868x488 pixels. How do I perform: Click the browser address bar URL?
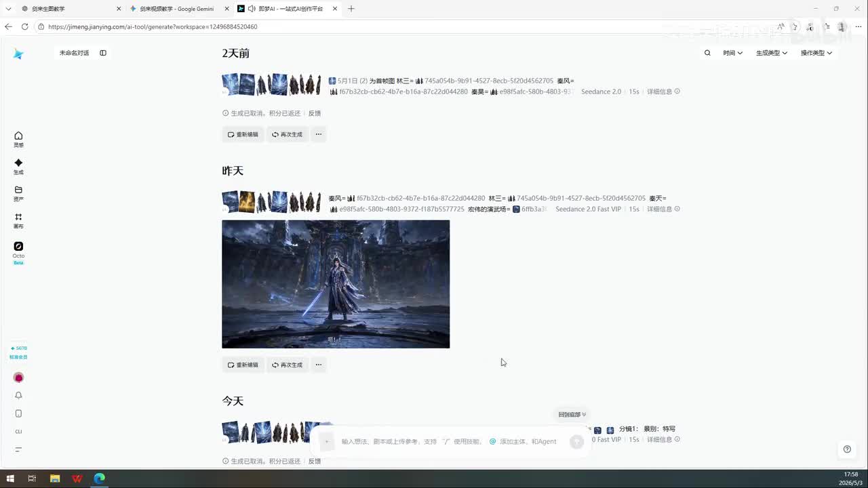[x=153, y=26]
